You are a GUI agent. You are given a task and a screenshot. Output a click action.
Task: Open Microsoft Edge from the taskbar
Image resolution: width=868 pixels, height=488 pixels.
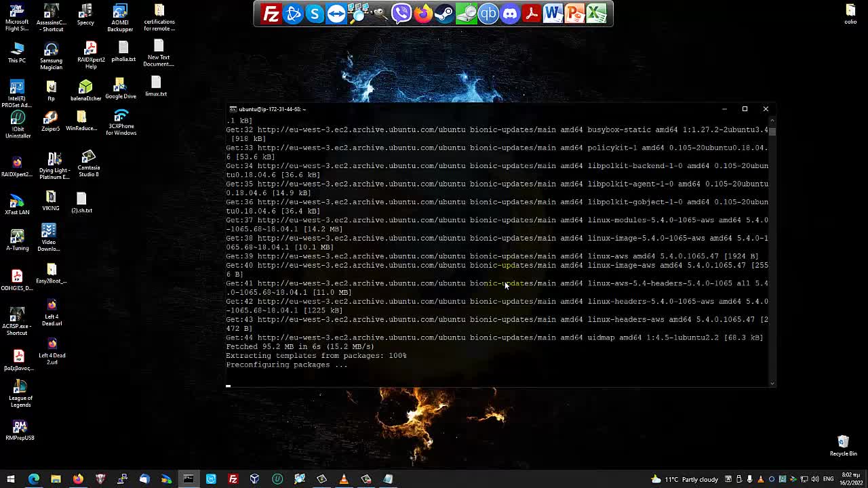point(33,479)
